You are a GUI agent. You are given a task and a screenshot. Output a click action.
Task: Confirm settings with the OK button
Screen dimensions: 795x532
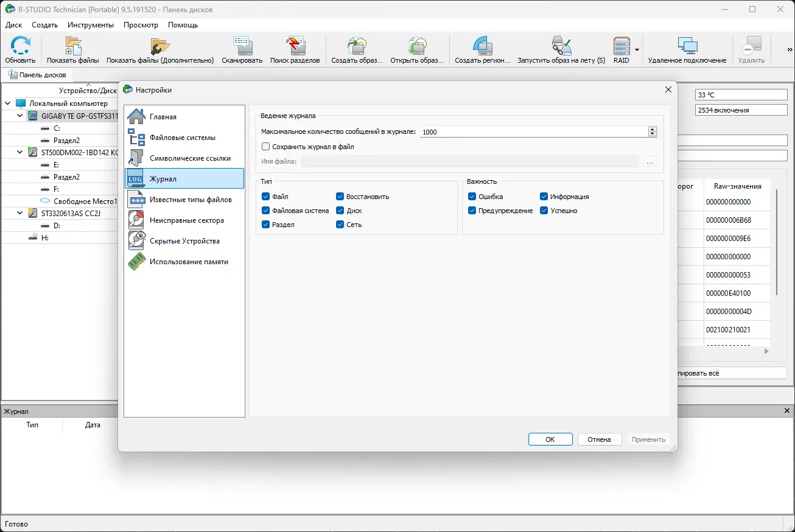coord(550,439)
